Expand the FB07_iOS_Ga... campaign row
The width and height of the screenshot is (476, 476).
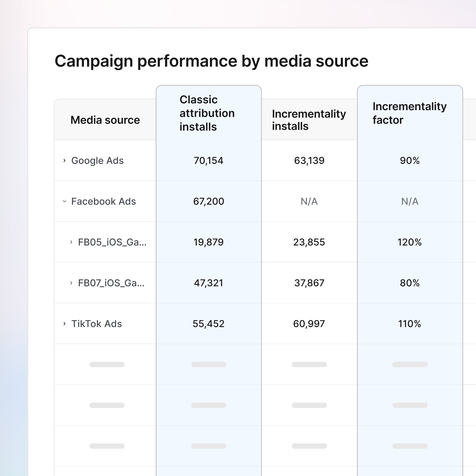coord(71,283)
